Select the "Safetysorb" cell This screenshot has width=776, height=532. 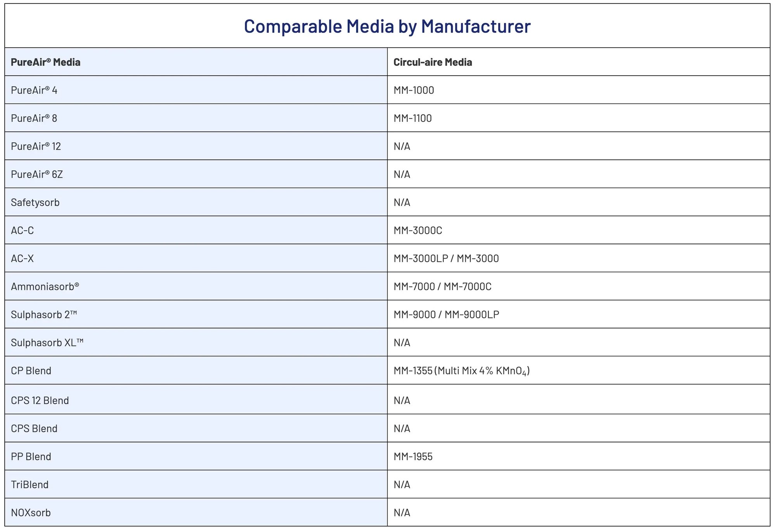coord(35,202)
